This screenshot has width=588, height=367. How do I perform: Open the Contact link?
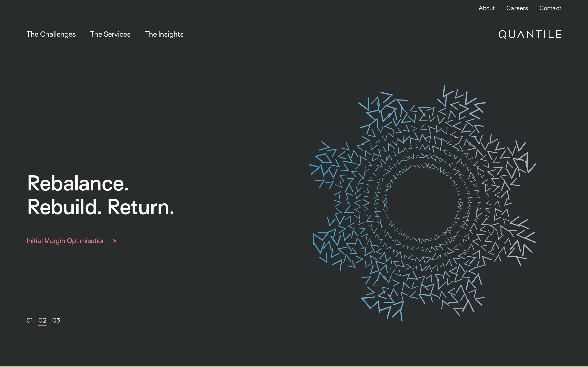coord(550,8)
